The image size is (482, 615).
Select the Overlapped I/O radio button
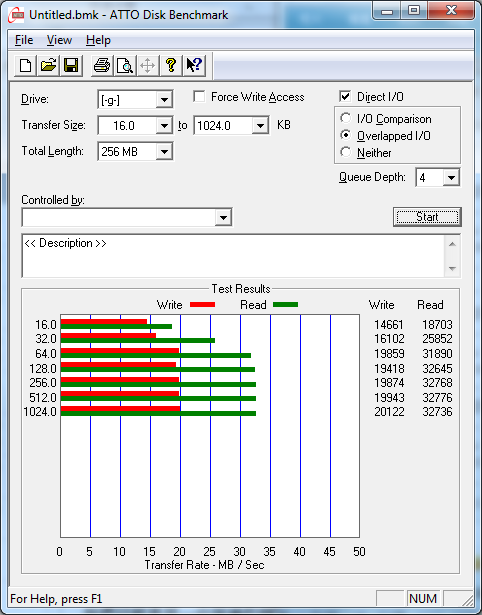point(346,135)
